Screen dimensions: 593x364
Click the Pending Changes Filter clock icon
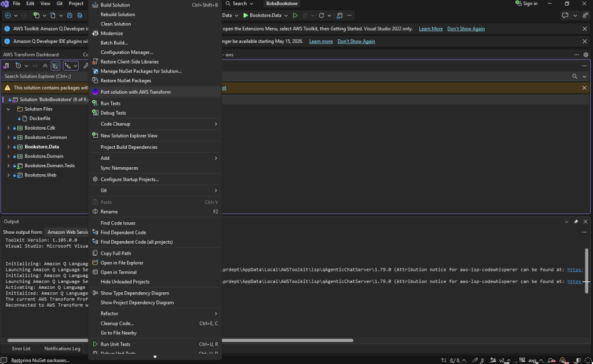click(18, 66)
